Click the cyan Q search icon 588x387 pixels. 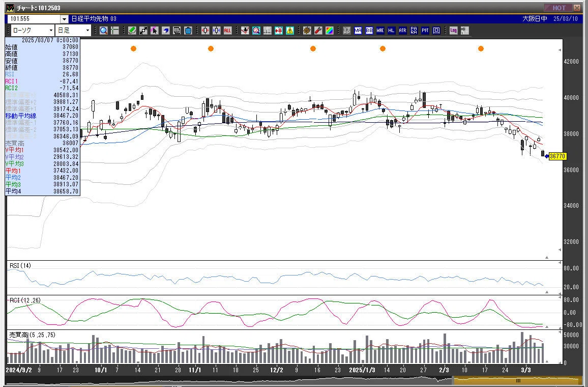point(256,31)
